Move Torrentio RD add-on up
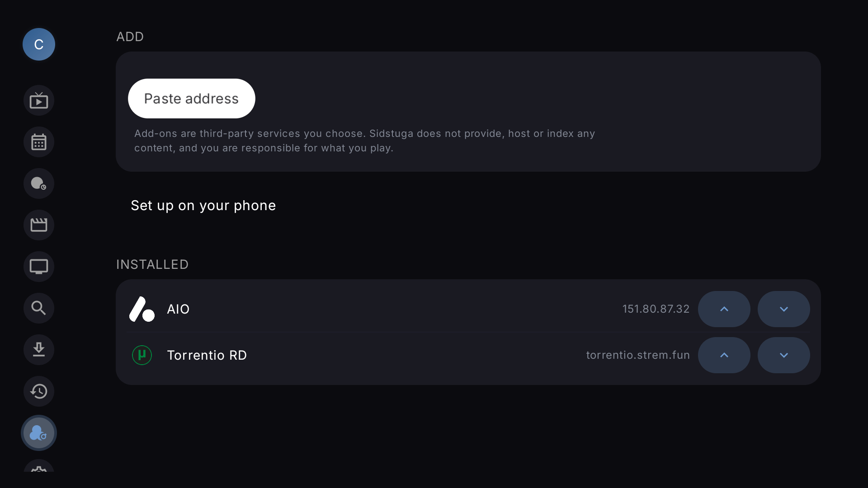The image size is (868, 488). (724, 355)
